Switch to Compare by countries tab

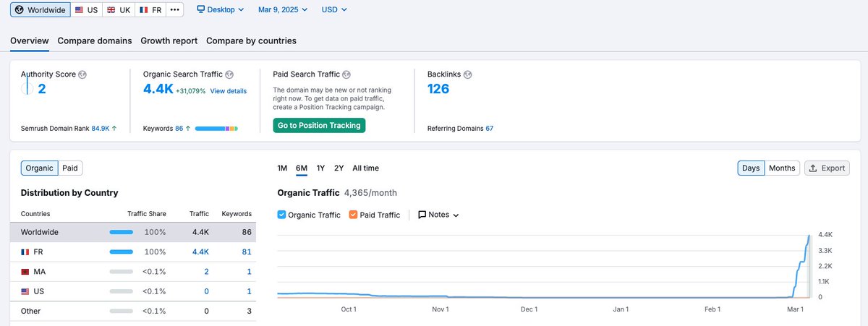[x=251, y=40]
